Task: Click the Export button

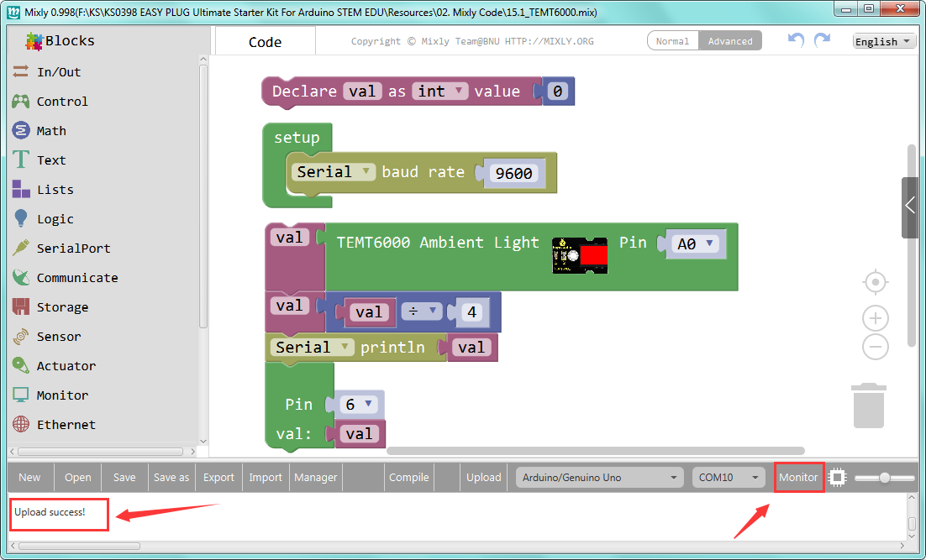Action: point(218,478)
